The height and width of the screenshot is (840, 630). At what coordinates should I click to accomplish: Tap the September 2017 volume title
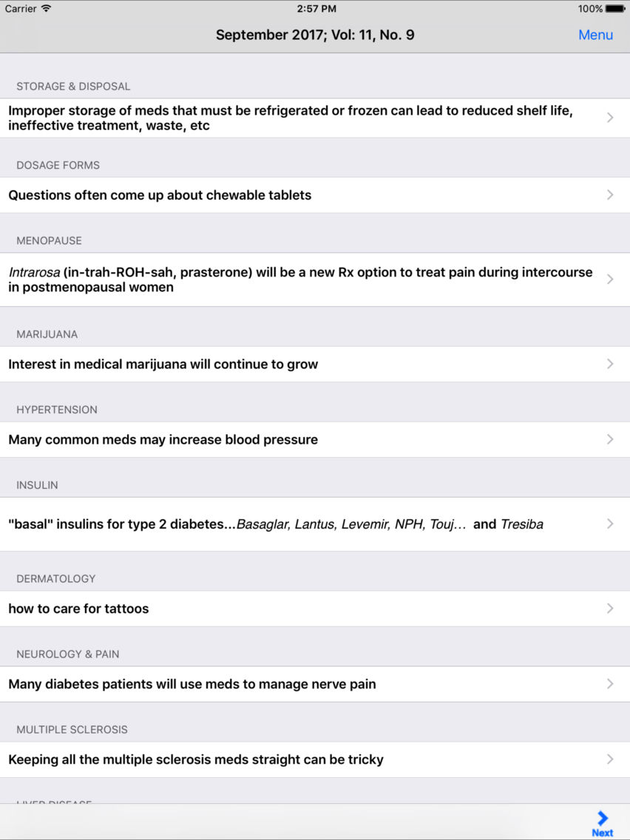pos(315,35)
